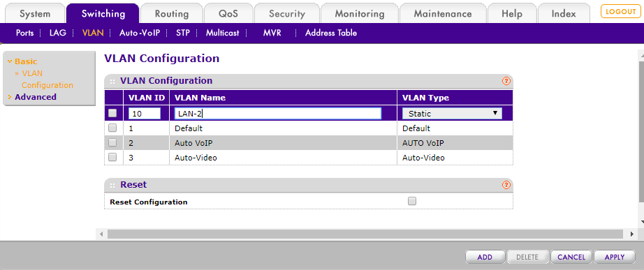Click the APPLY button
The height and width of the screenshot is (270, 644).
[x=615, y=257]
